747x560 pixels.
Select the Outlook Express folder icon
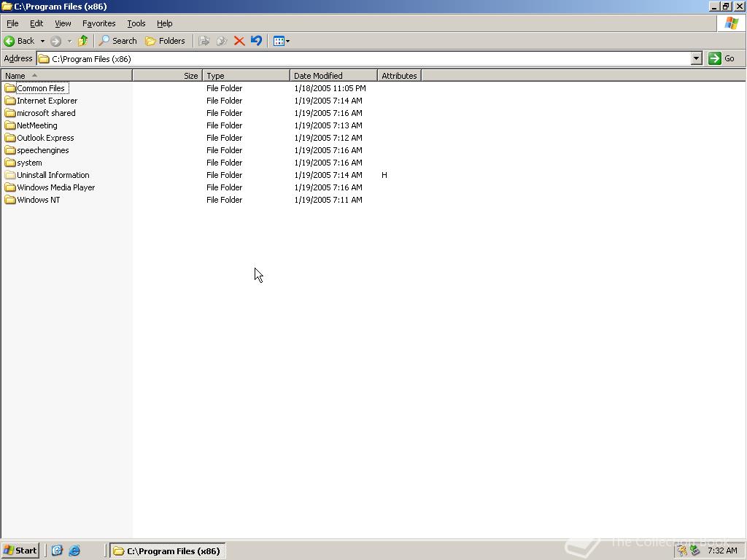pyautogui.click(x=10, y=138)
